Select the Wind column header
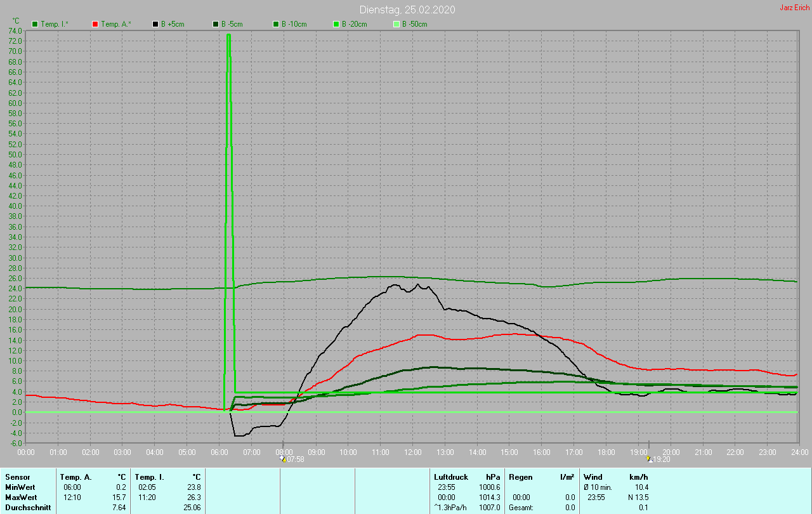Viewport: 812px width, 514px height. tap(593, 477)
